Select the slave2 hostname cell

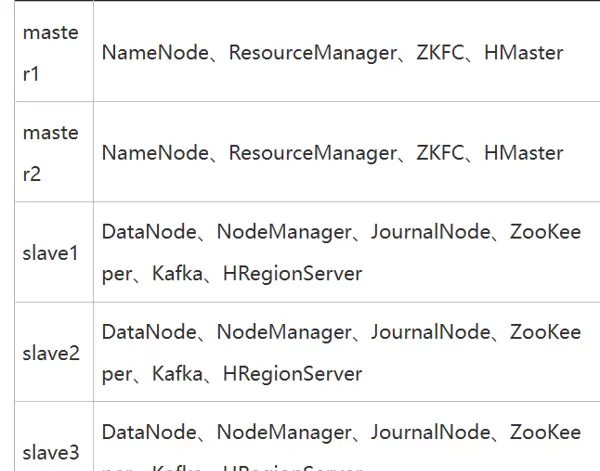(50, 353)
